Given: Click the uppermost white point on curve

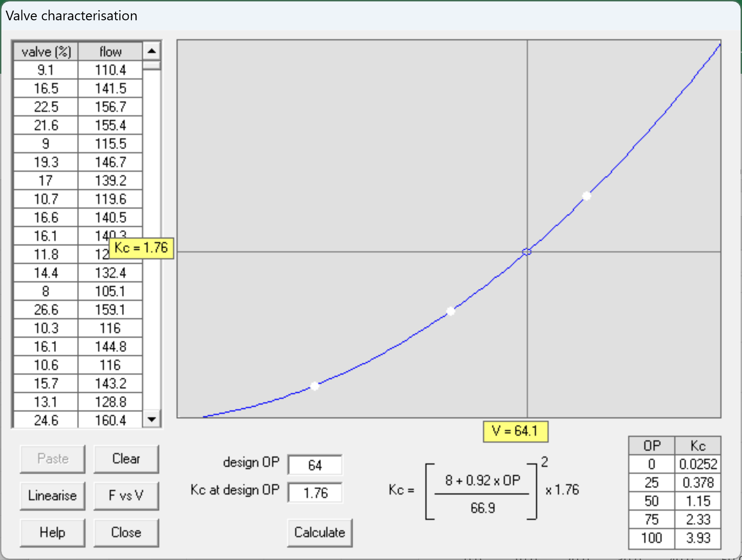Looking at the screenshot, I should [586, 196].
